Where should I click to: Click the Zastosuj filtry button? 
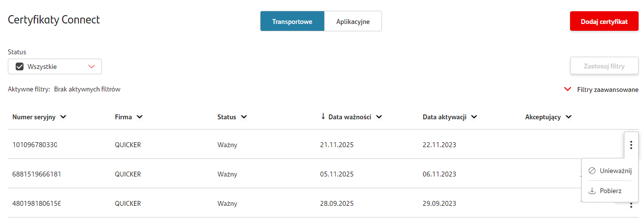(604, 66)
